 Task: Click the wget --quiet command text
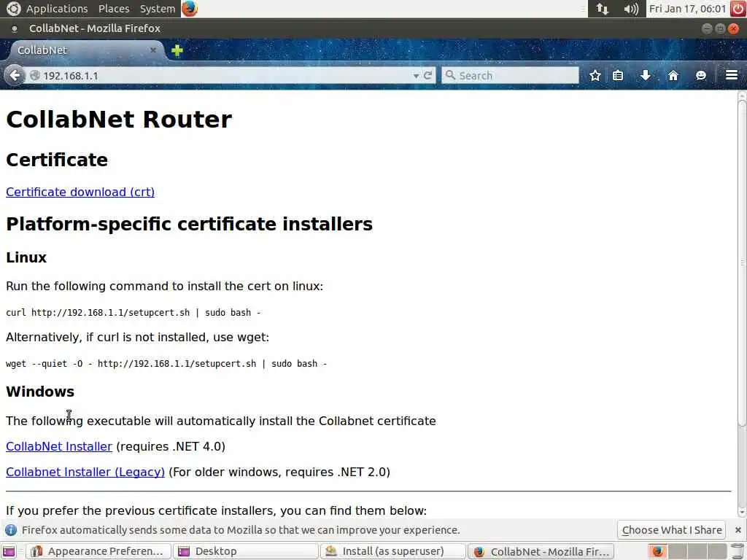(166, 364)
